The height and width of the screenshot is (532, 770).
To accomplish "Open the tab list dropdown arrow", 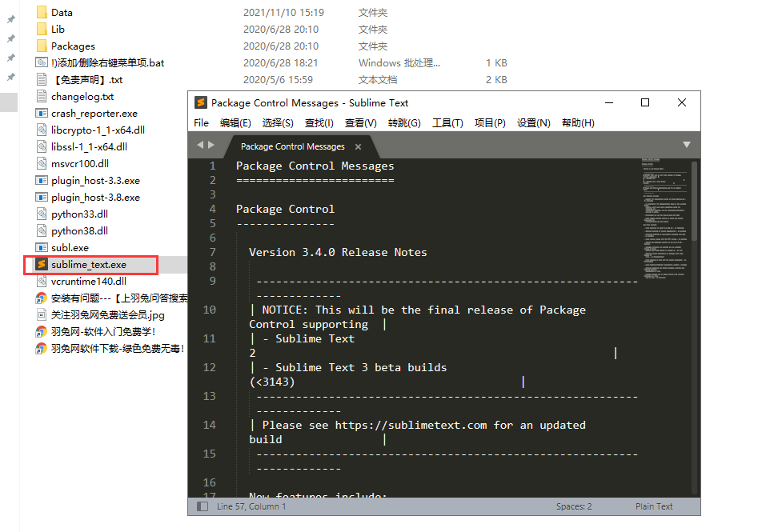I will click(687, 144).
